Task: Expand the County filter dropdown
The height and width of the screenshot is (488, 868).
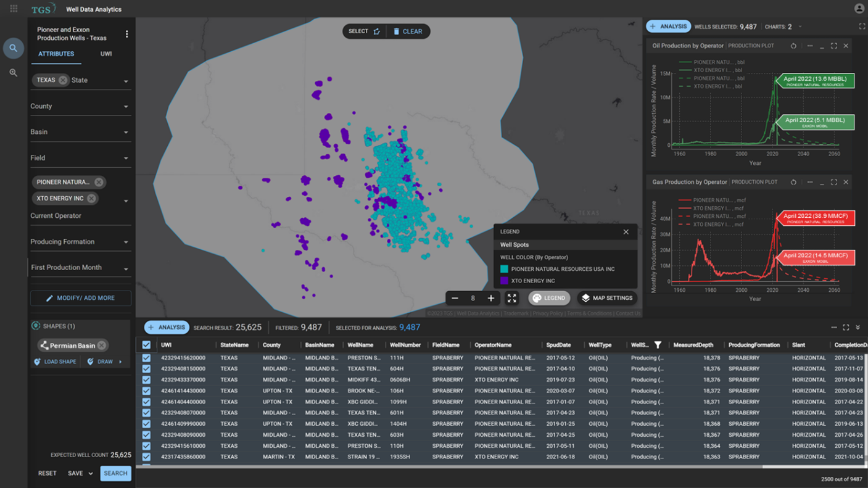Action: (x=126, y=107)
